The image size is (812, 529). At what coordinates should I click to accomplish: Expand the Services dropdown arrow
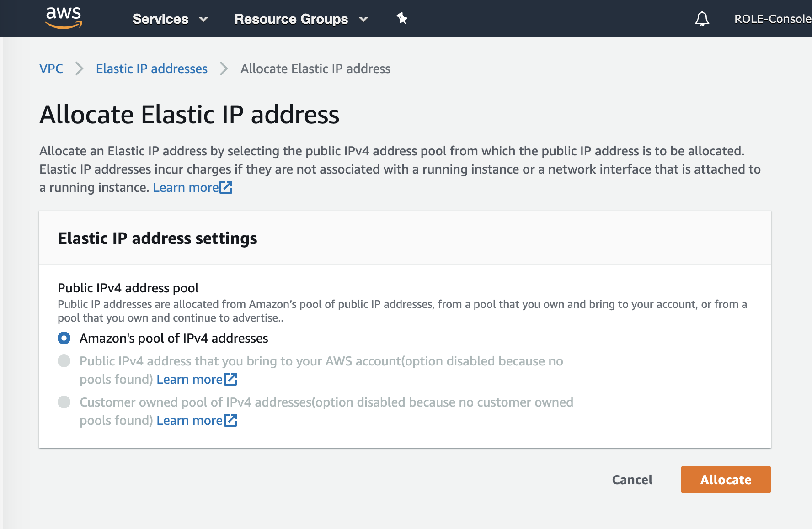coord(203,19)
